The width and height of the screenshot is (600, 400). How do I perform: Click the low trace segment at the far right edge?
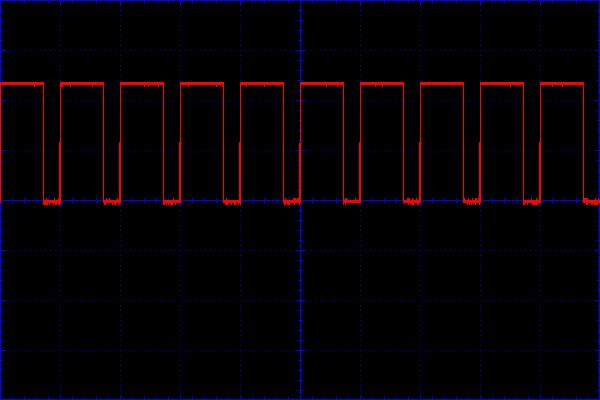pyautogui.click(x=592, y=202)
